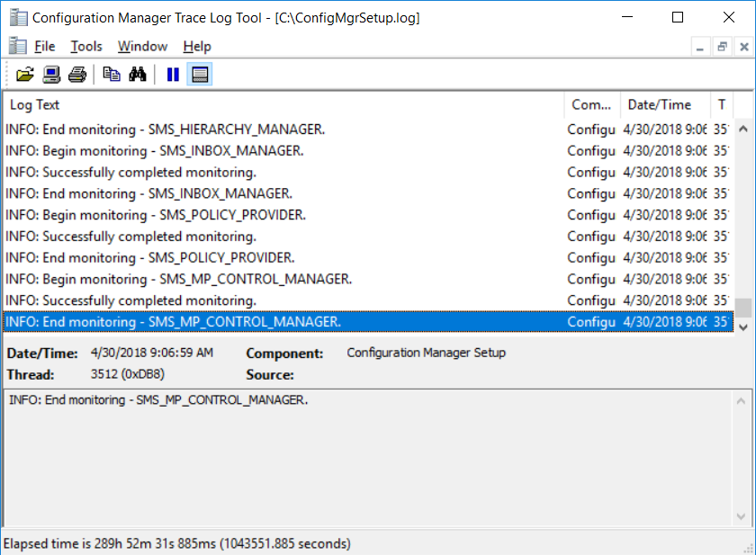
Task: Click the document icon beside the File menu
Action: point(18,46)
